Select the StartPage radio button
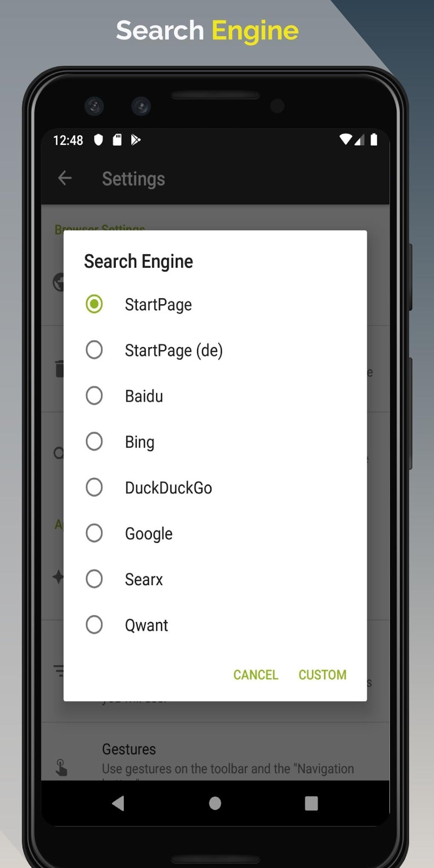The width and height of the screenshot is (434, 868). coord(94,304)
